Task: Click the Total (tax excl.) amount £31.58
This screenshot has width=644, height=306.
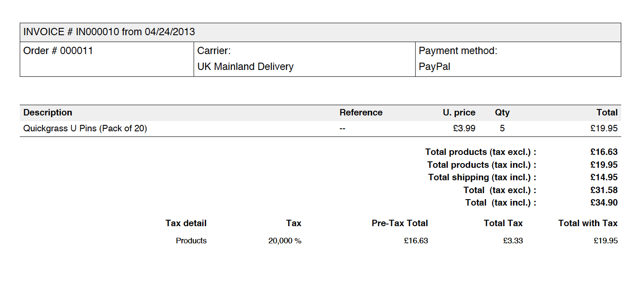Action: 604,190
